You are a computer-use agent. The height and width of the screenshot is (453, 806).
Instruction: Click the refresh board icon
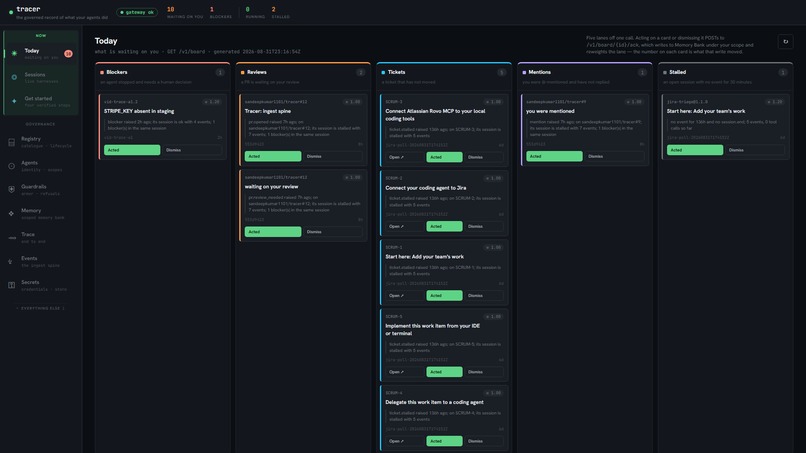(x=785, y=42)
